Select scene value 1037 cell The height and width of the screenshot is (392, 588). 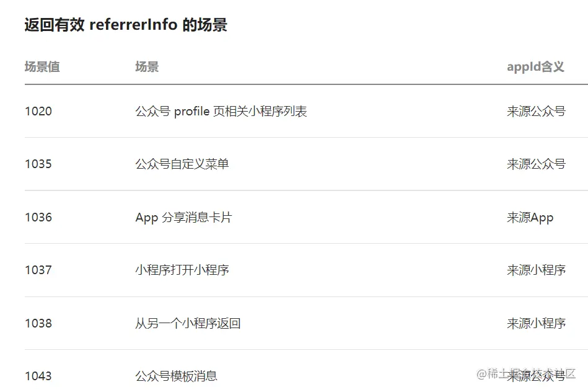[38, 270]
